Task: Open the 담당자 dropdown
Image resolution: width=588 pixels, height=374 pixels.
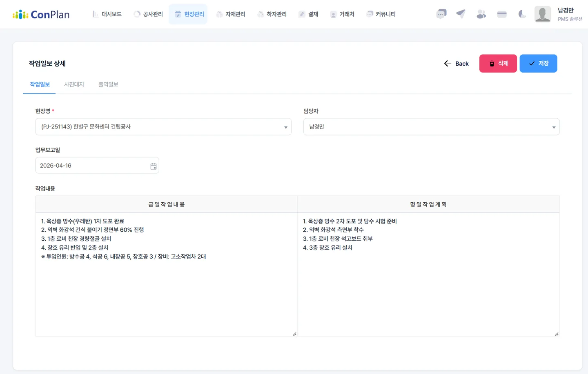Action: click(431, 127)
